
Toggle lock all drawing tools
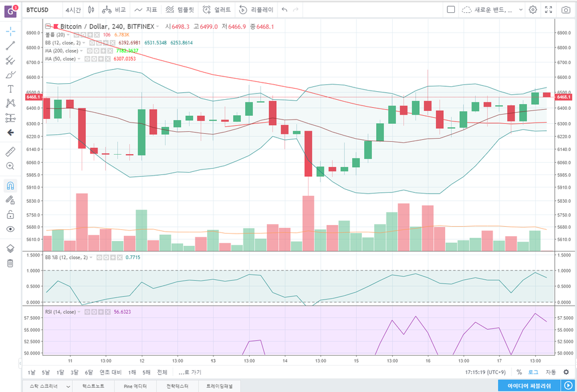pyautogui.click(x=10, y=214)
